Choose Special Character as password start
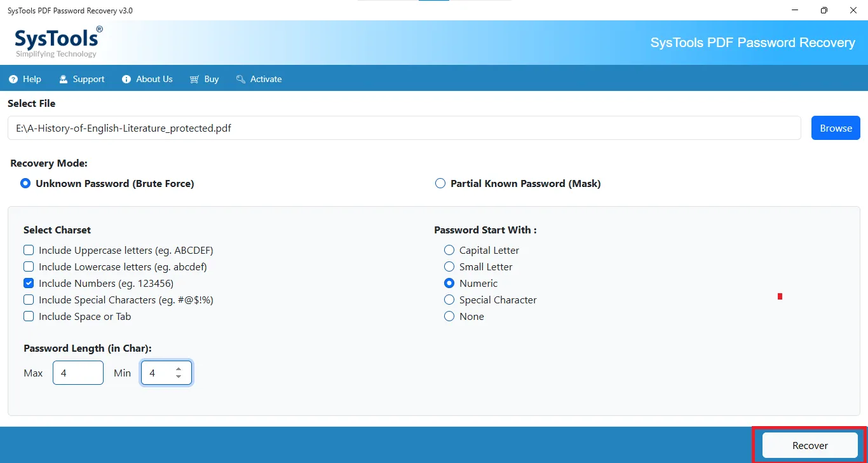This screenshot has width=868, height=463. (x=449, y=300)
